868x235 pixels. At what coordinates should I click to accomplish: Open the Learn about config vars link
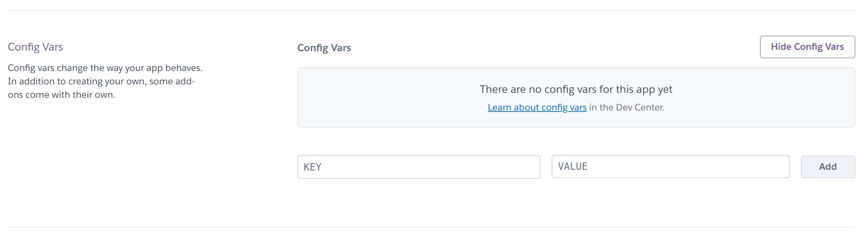537,107
